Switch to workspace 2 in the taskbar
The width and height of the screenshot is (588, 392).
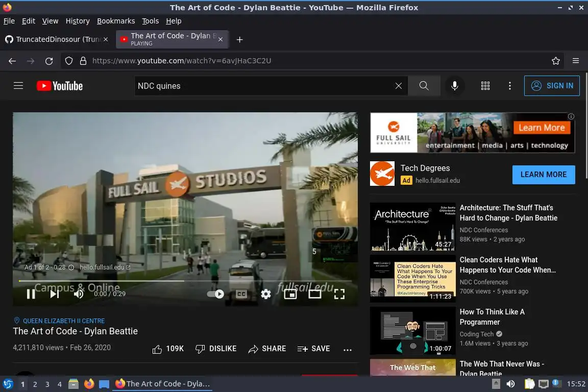pos(35,384)
